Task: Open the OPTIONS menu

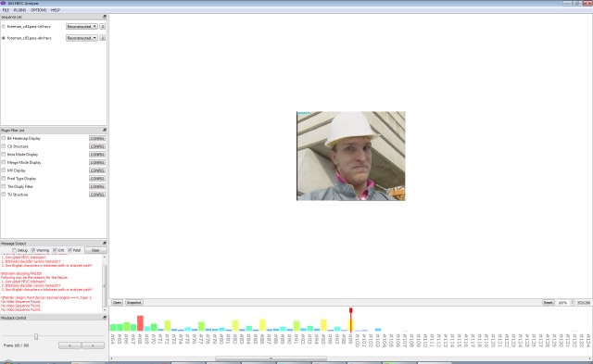Action: pyautogui.click(x=38, y=10)
